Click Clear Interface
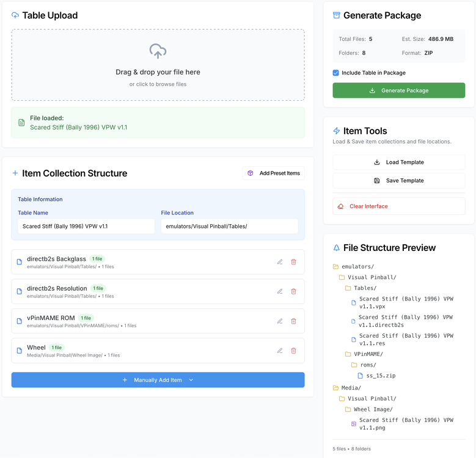This screenshot has width=476, height=458. point(398,206)
